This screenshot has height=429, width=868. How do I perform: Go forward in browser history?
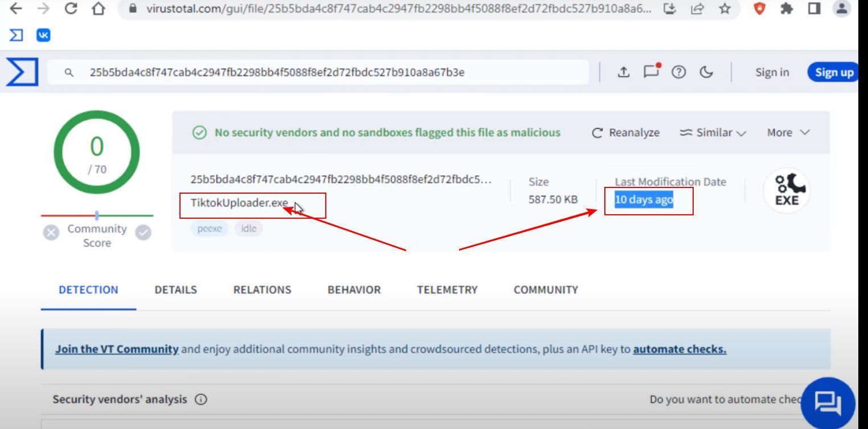pyautogui.click(x=43, y=9)
